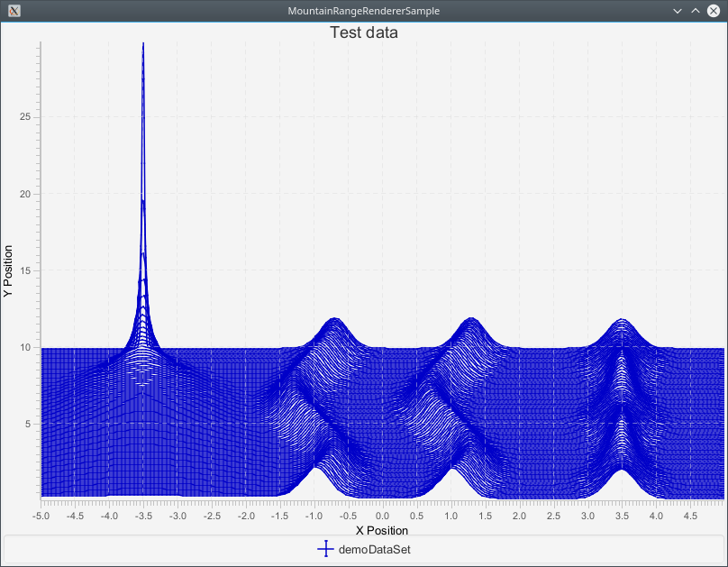Image resolution: width=728 pixels, height=567 pixels.
Task: Click the demoDataSet legend marker icon
Action: (325, 549)
